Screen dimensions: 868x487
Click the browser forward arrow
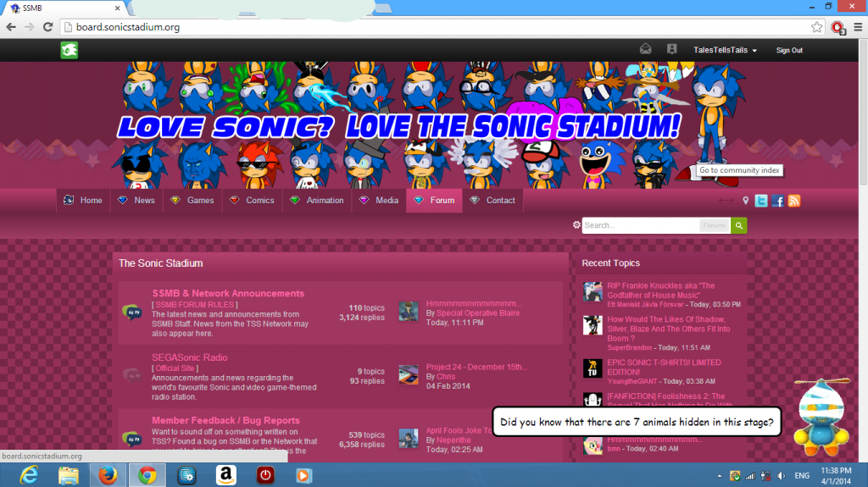(30, 26)
